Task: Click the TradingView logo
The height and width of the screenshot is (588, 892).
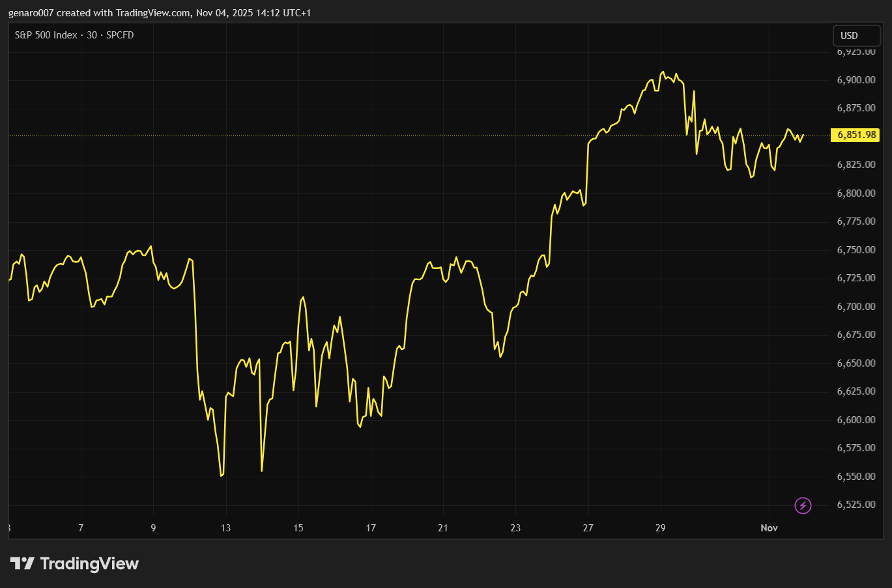Action: click(x=74, y=563)
